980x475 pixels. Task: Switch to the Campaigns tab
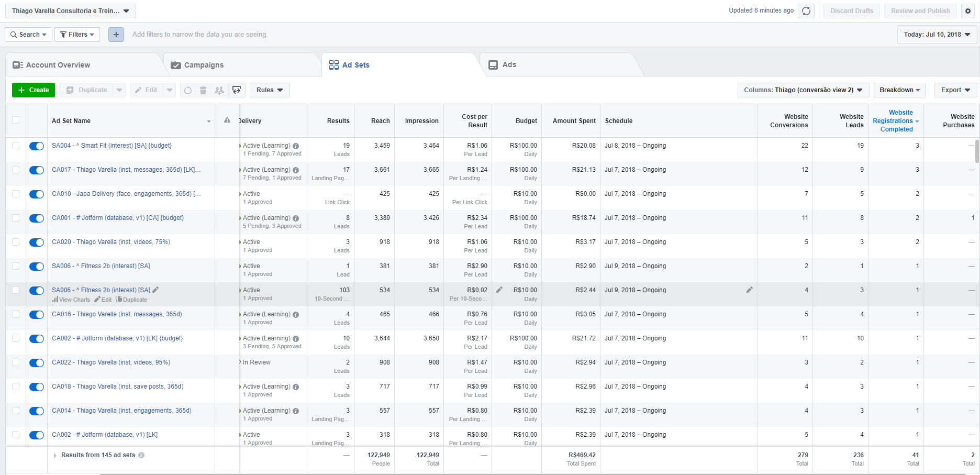click(204, 65)
